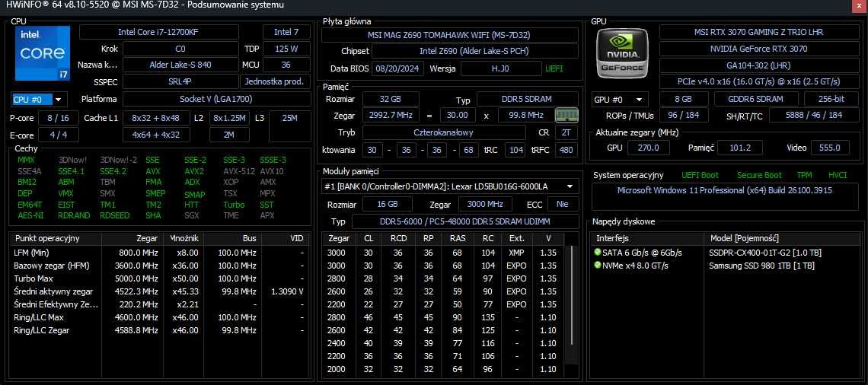Click the PCIe v4.0 x16 link field
Viewport: 868px width, 385px height.
point(759,81)
